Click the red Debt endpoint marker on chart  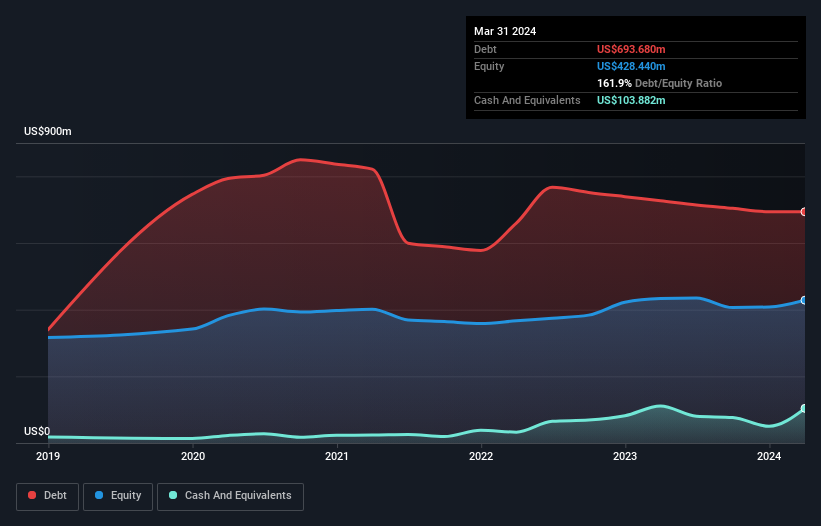point(803,212)
